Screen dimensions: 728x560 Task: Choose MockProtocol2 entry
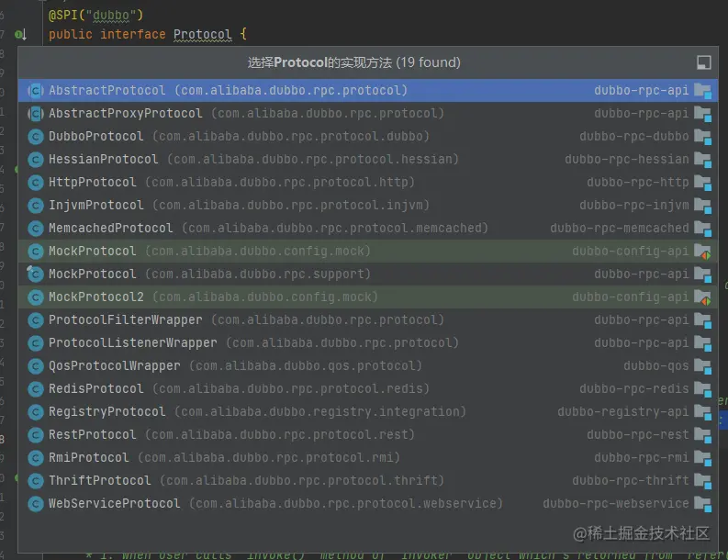(x=368, y=297)
